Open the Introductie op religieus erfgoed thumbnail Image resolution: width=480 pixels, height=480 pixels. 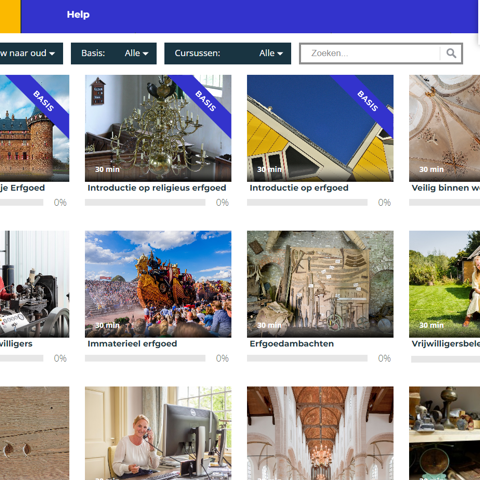158,128
